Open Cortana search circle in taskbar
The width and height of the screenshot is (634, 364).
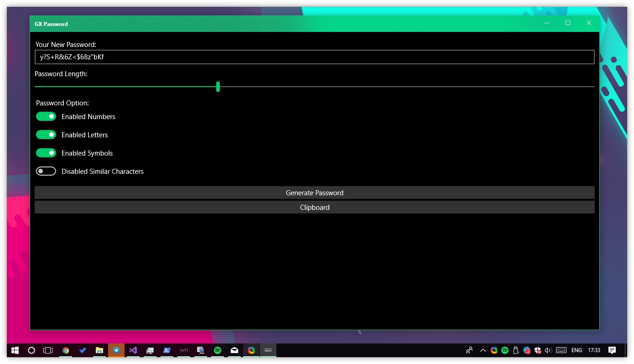pos(31,350)
